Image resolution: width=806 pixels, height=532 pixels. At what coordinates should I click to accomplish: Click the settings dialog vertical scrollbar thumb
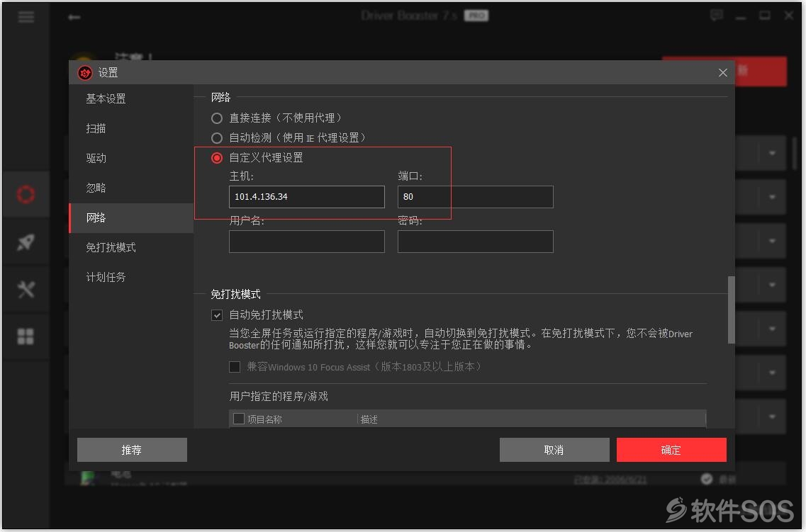pos(731,310)
